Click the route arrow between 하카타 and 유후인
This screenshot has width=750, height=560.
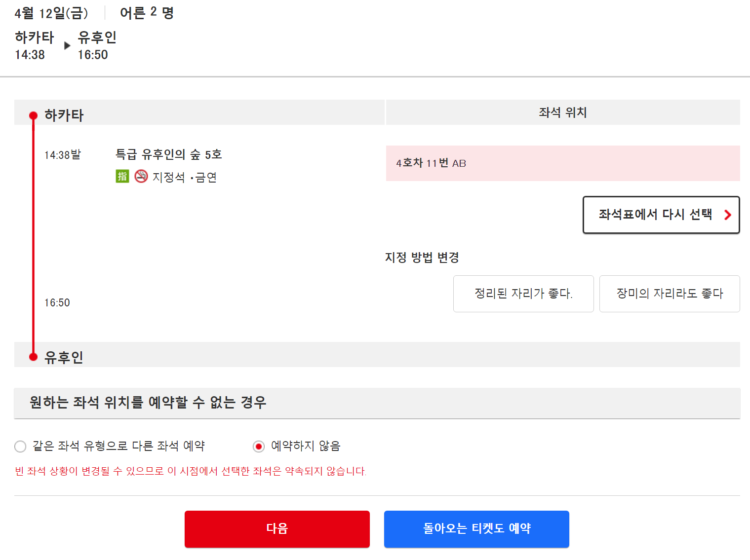point(68,45)
